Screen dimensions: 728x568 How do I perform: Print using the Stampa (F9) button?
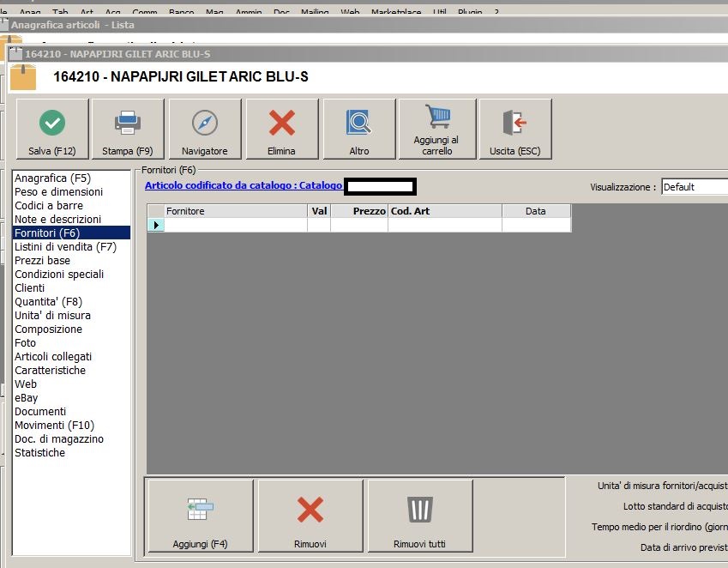(128, 129)
